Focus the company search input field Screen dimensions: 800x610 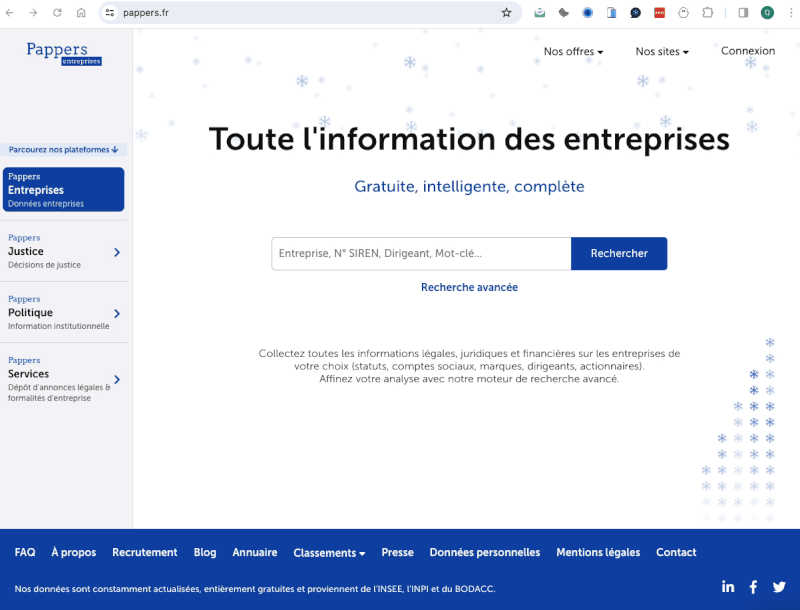click(x=421, y=253)
